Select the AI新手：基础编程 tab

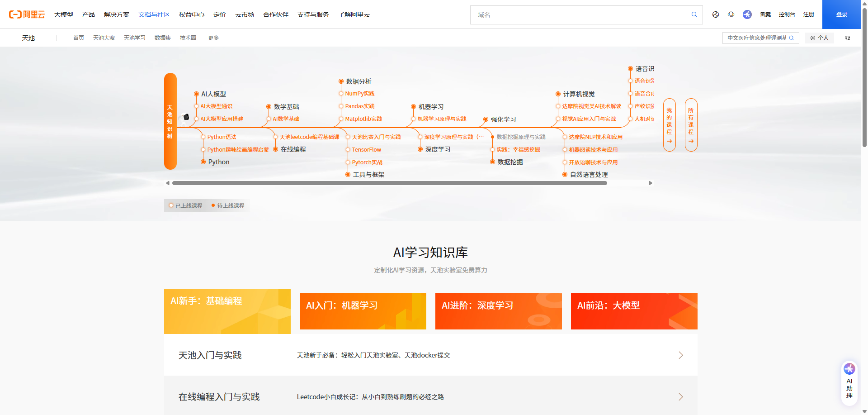227,311
